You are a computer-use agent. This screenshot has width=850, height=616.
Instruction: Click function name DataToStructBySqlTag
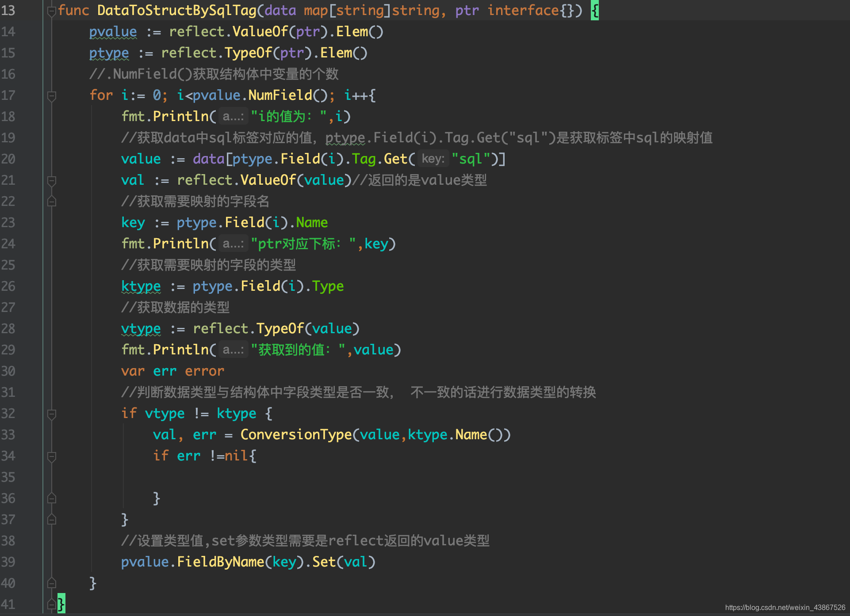(x=177, y=11)
